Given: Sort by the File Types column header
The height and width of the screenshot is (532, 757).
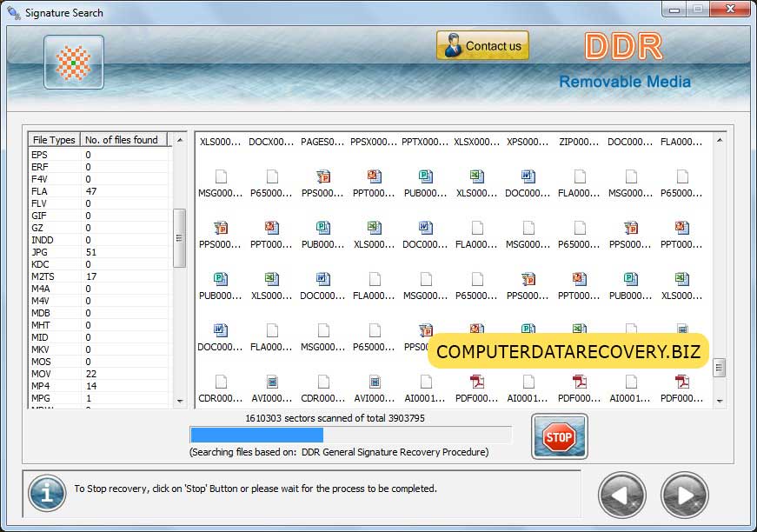Looking at the screenshot, I should 54,139.
